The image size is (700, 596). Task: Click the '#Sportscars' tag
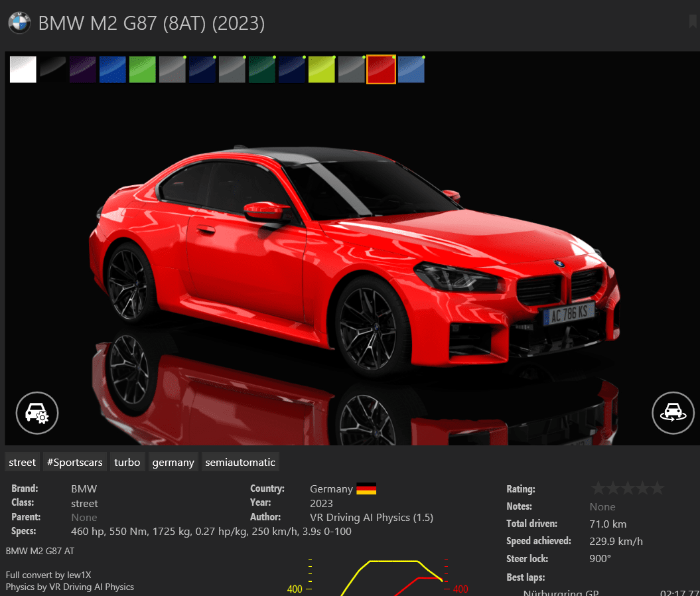click(x=74, y=462)
